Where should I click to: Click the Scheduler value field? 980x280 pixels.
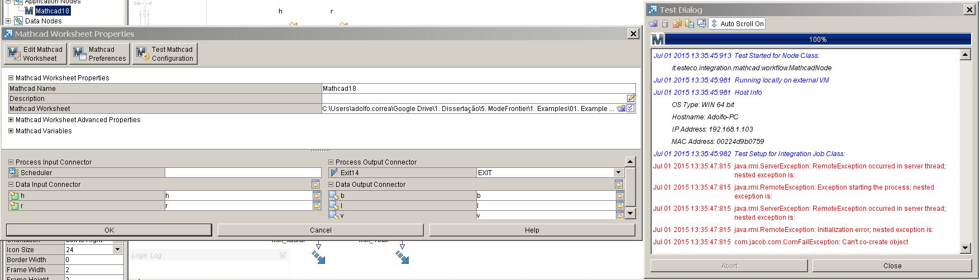(243, 173)
